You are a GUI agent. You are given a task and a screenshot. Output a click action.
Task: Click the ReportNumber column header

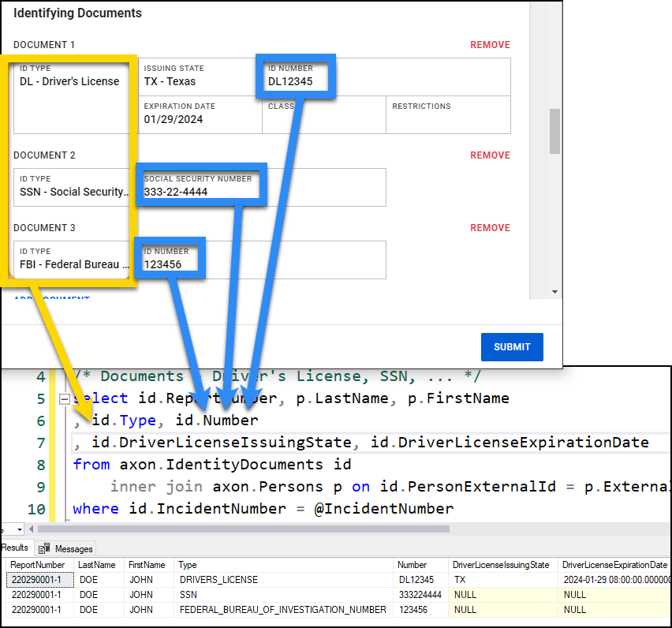[x=31, y=565]
